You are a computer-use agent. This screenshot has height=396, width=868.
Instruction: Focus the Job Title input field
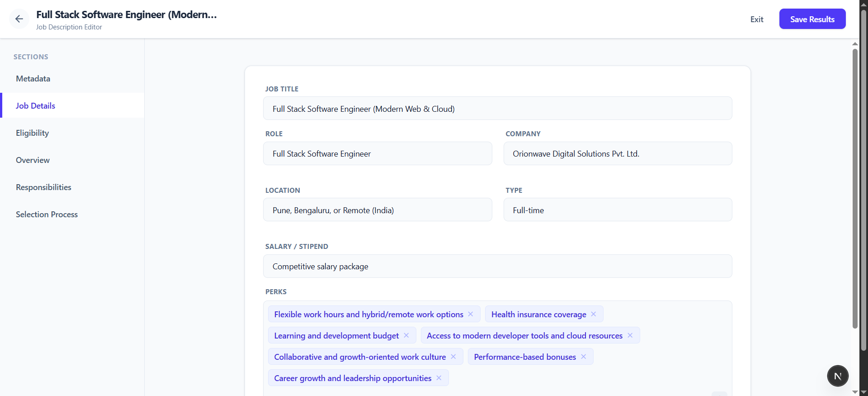[x=497, y=109]
